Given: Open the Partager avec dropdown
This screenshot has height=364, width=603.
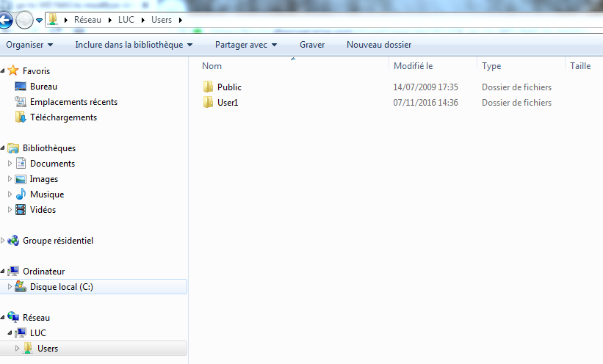Looking at the screenshot, I should pyautogui.click(x=245, y=45).
